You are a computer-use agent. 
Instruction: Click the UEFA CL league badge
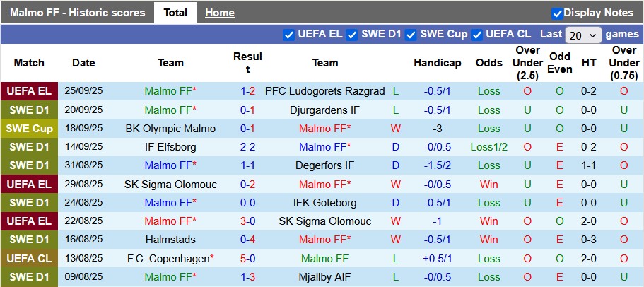(29, 259)
